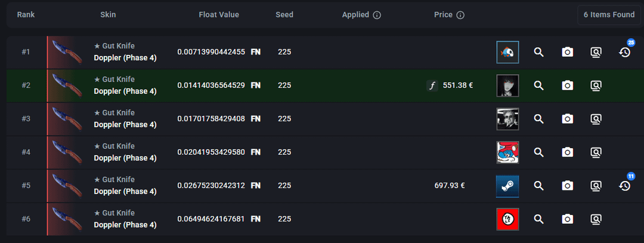Image resolution: width=644 pixels, height=243 pixels.
Task: Click the info icon next to Price
Action: coord(460,15)
